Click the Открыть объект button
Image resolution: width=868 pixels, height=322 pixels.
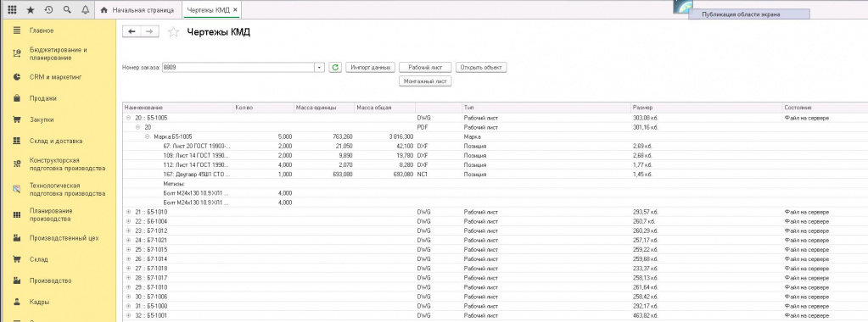[481, 68]
